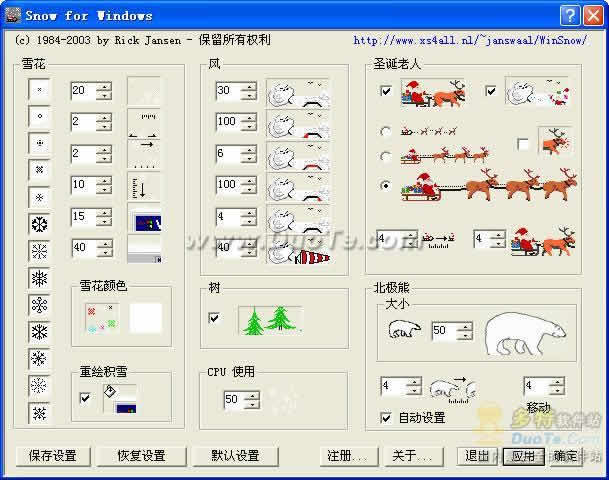Click the second wind field showing 100
The height and width of the screenshot is (480, 609).
[x=228, y=185]
